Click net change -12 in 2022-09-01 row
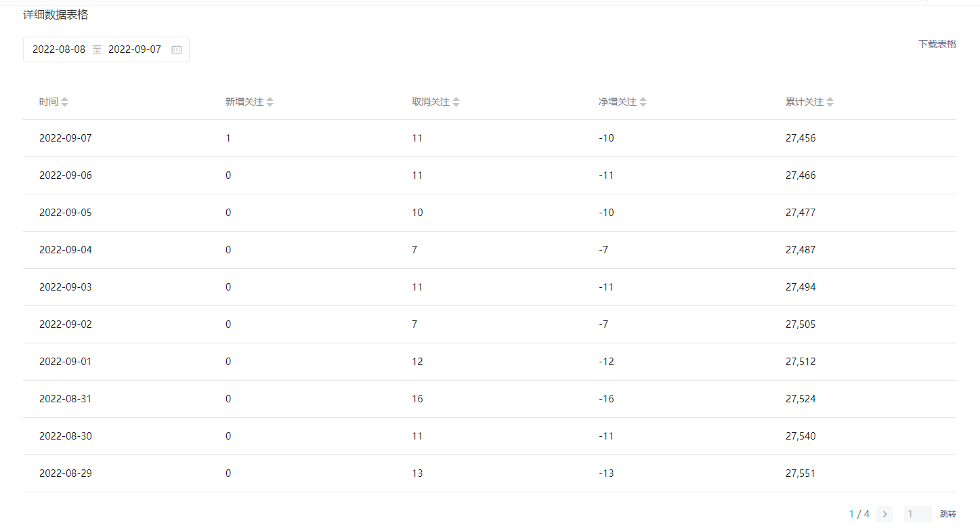The image size is (980, 531). click(x=606, y=362)
